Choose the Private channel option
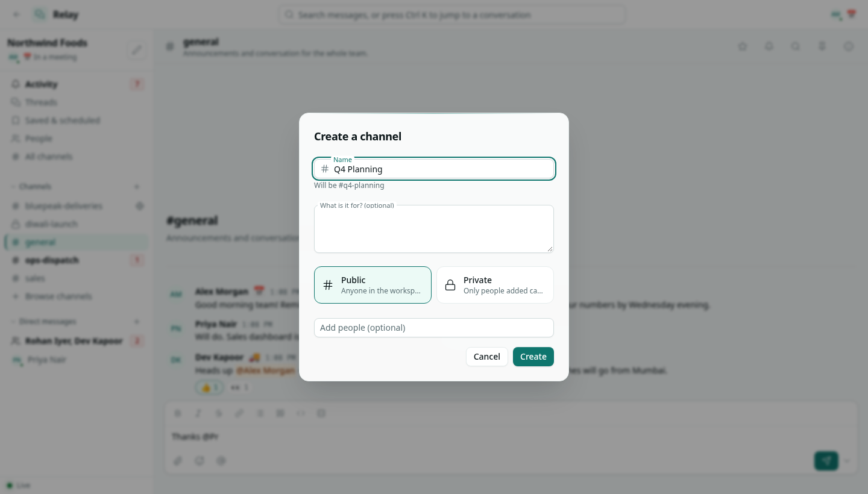The width and height of the screenshot is (868, 494). pyautogui.click(x=495, y=285)
